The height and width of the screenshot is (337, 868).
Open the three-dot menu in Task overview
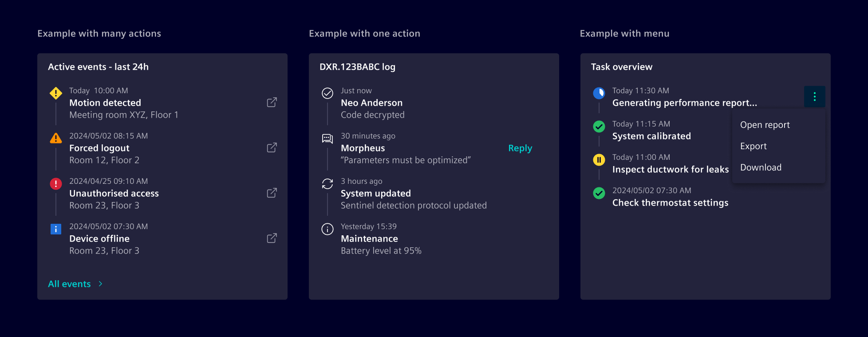click(814, 96)
